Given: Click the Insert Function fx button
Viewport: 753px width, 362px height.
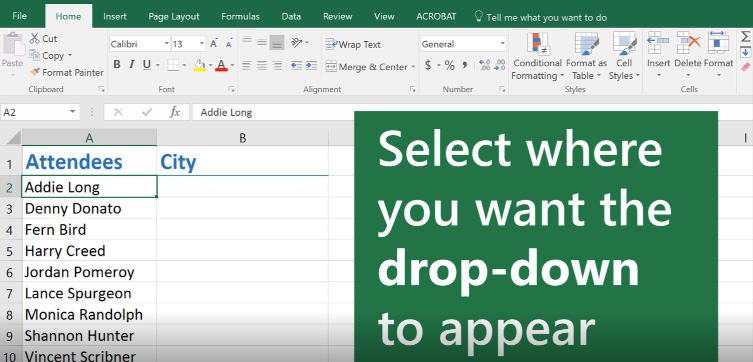Looking at the screenshot, I should pyautogui.click(x=175, y=112).
